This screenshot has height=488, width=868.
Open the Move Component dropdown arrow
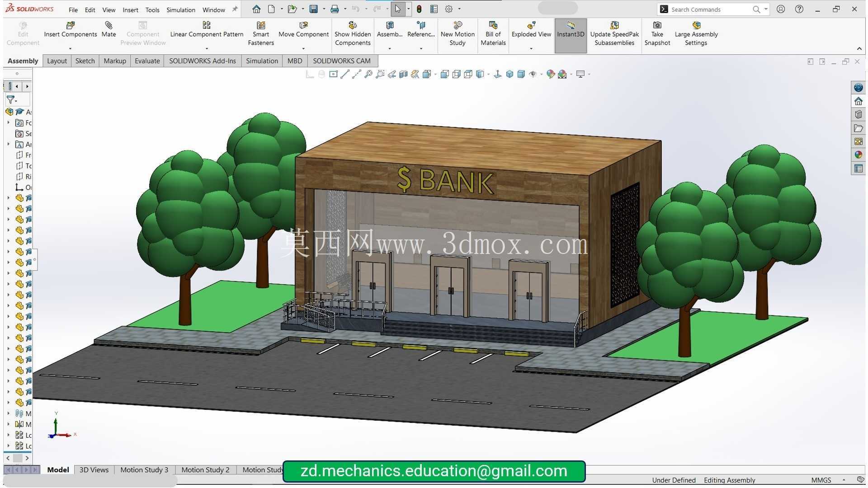tap(303, 48)
